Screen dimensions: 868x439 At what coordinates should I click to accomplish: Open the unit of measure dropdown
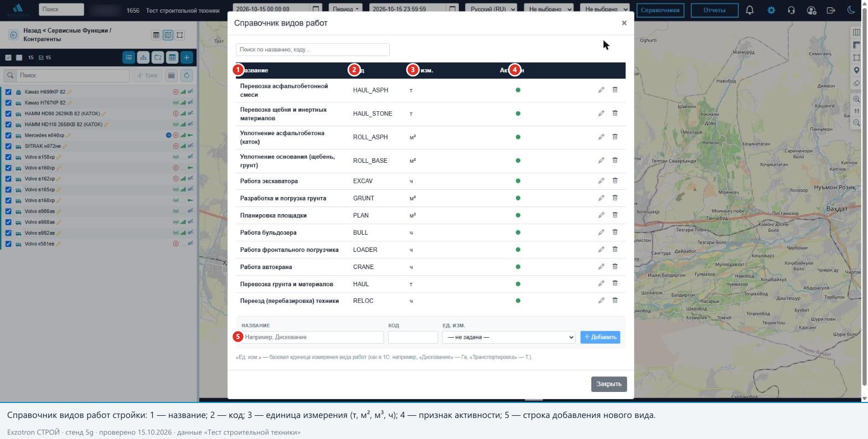pyautogui.click(x=509, y=337)
